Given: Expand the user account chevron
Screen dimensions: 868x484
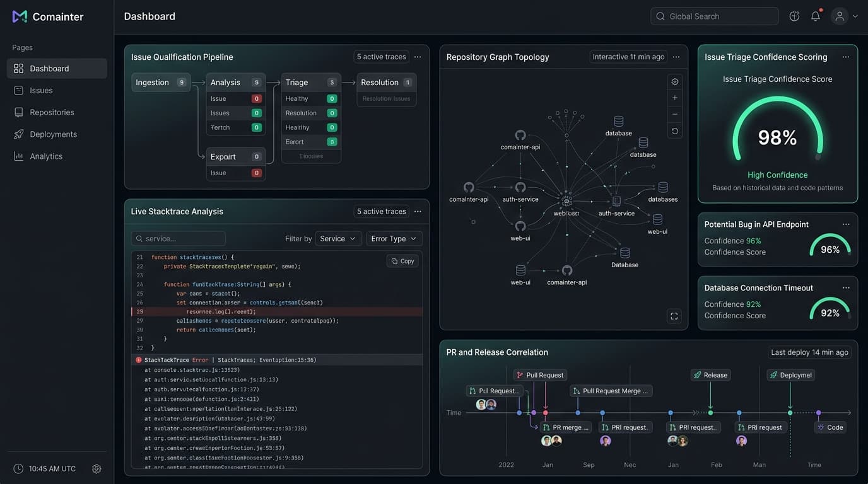Looking at the screenshot, I should [855, 16].
